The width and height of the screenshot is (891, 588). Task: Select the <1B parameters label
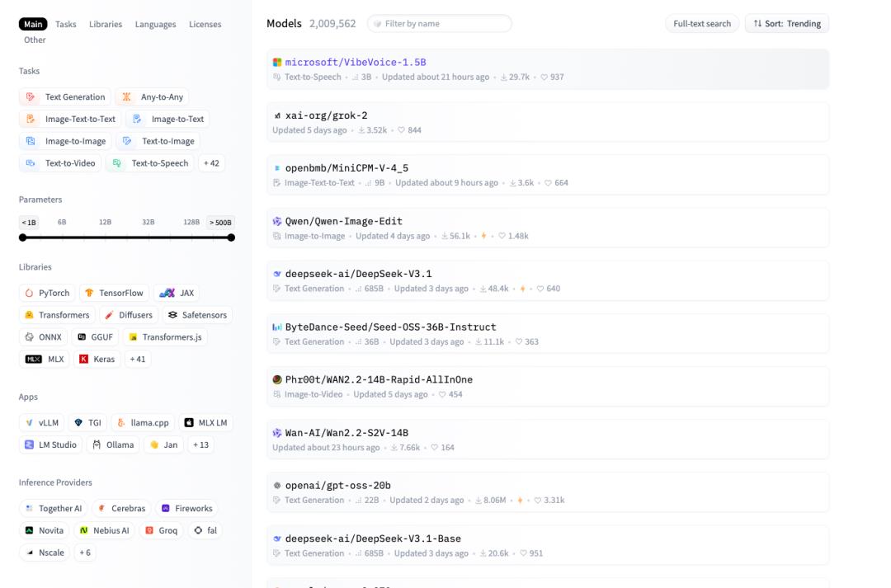pyautogui.click(x=29, y=223)
